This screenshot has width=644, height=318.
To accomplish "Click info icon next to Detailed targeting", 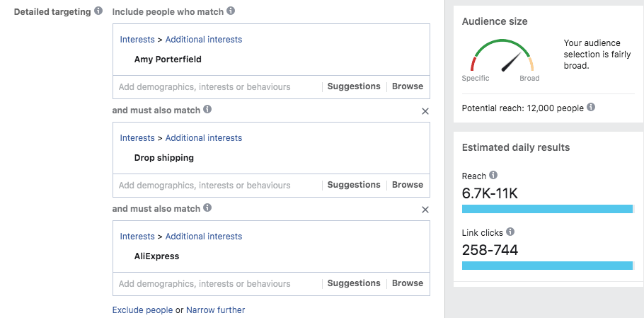I will point(98,11).
